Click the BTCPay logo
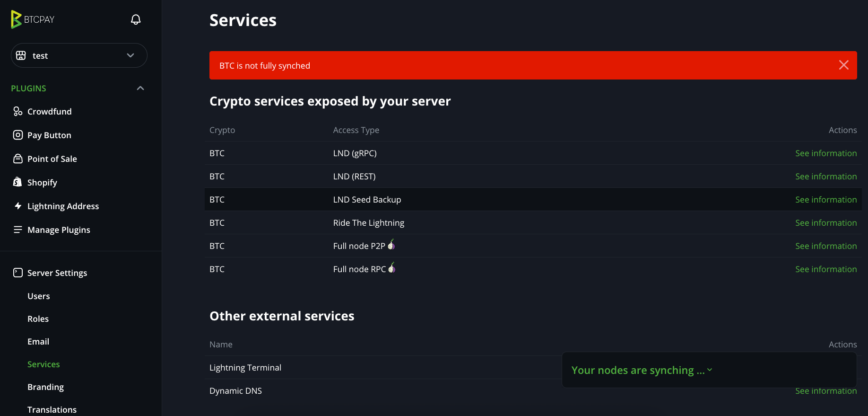 (x=33, y=19)
